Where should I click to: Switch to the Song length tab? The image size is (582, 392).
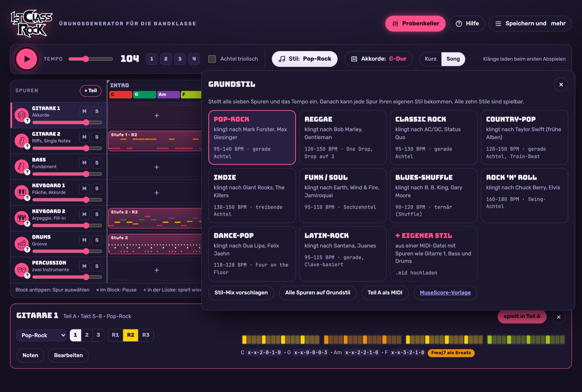453,59
